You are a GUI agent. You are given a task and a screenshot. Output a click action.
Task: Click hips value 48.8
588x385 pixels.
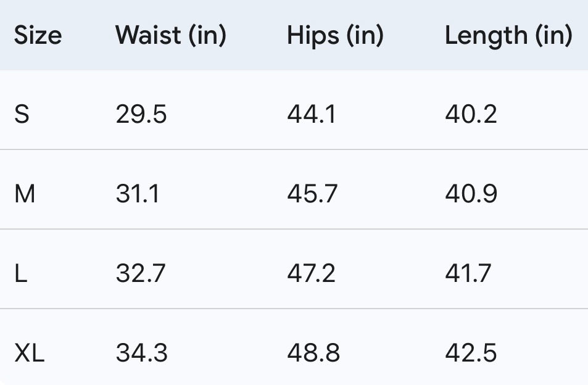(x=313, y=354)
